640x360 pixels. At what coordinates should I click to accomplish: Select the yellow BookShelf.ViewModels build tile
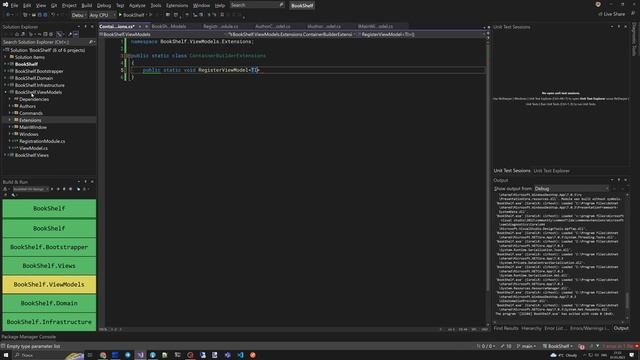(49, 284)
